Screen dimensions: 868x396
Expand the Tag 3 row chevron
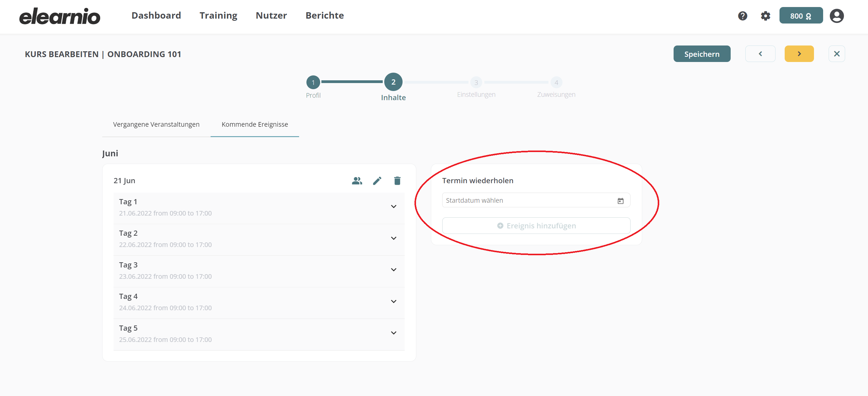[x=393, y=270]
